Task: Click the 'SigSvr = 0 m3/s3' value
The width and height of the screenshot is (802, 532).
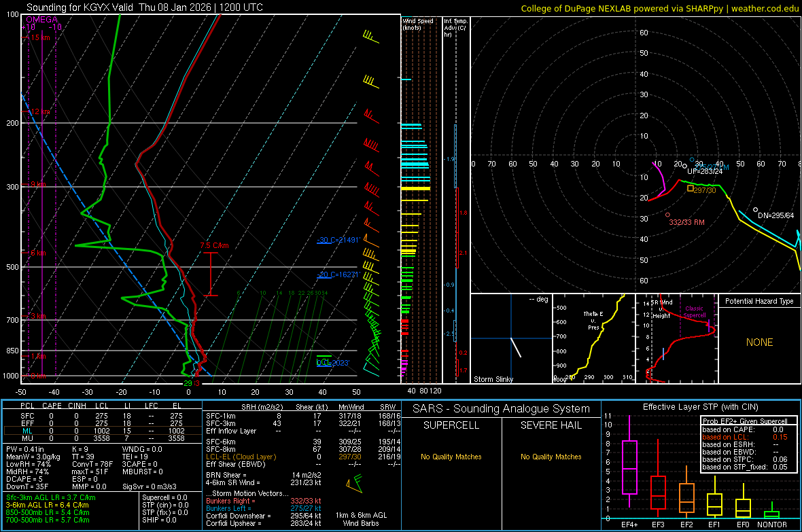Action: tap(150, 486)
